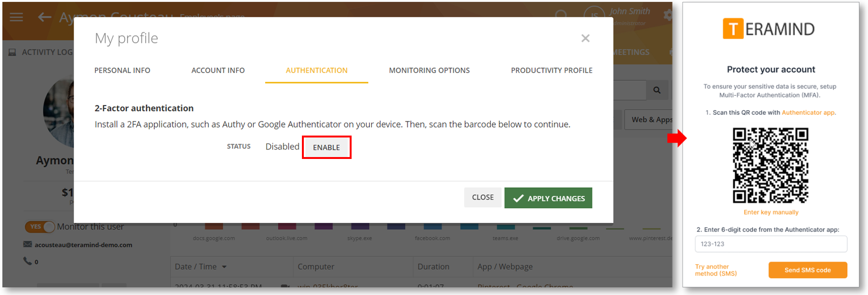Toggle the Monitor this user switch
The height and width of the screenshot is (295, 868).
pos(40,227)
